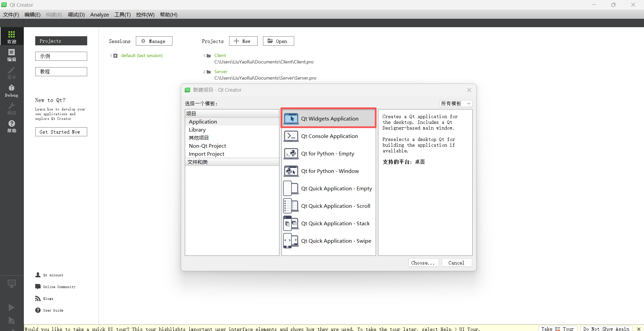Select Qt Quick Application - Empty icon
Image resolution: width=644 pixels, height=331 pixels.
tap(291, 188)
